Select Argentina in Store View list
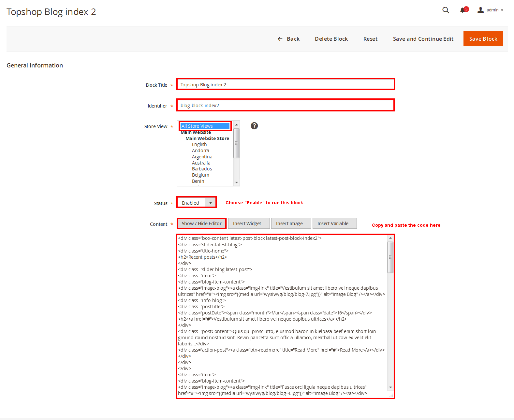 202,157
